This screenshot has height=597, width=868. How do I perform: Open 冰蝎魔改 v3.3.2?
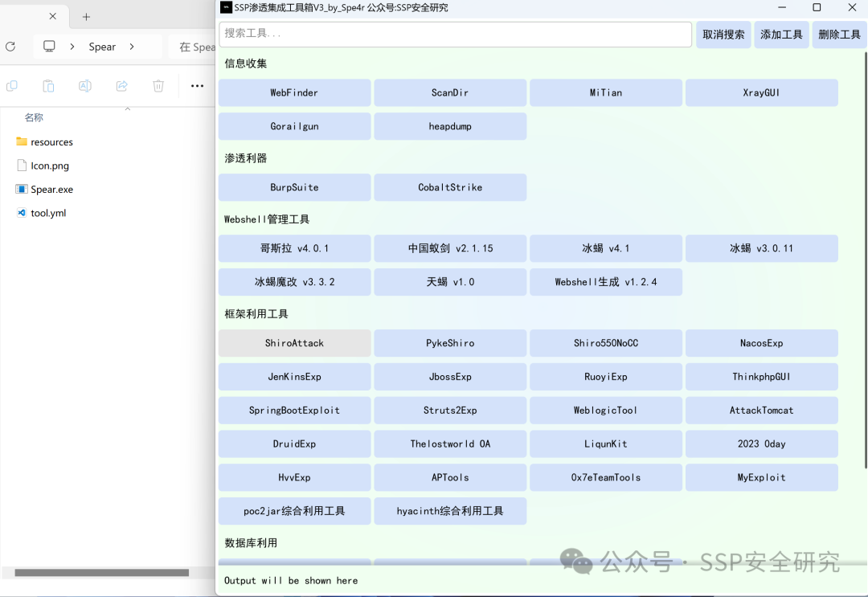coord(294,281)
